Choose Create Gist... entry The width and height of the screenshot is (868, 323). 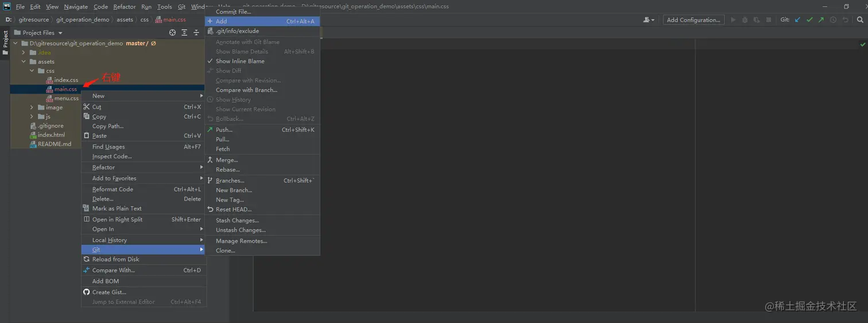143,292
